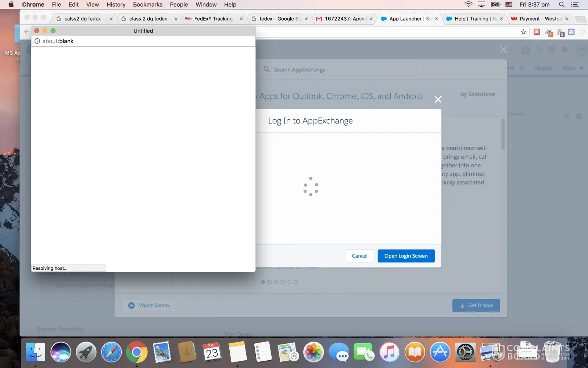Image resolution: width=588 pixels, height=368 pixels.
Task: Open the Window menu
Action: coord(206,4)
